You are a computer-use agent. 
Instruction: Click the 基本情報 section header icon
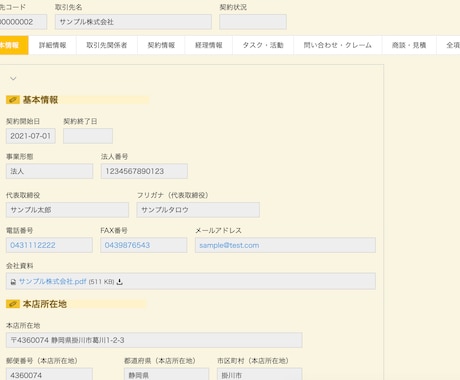[x=13, y=100]
